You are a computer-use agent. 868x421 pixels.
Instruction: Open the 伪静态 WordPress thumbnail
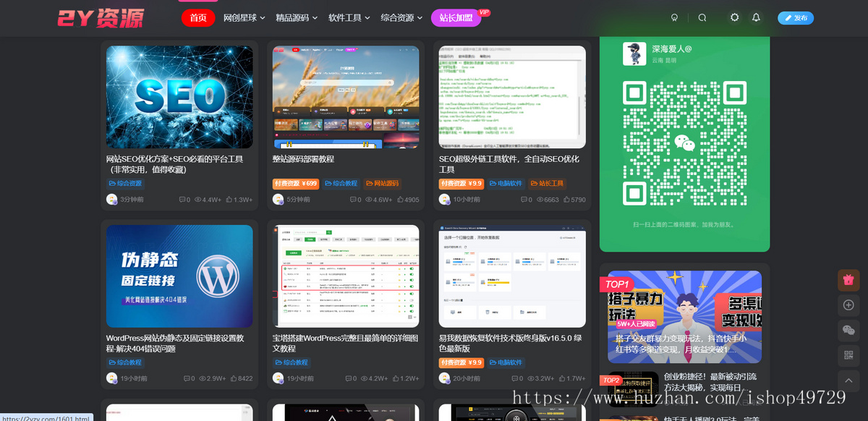179,276
